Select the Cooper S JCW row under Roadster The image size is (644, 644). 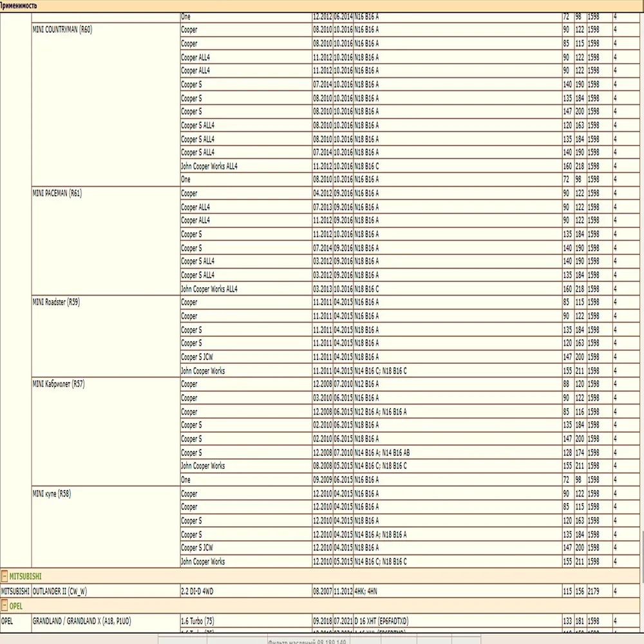(x=196, y=357)
